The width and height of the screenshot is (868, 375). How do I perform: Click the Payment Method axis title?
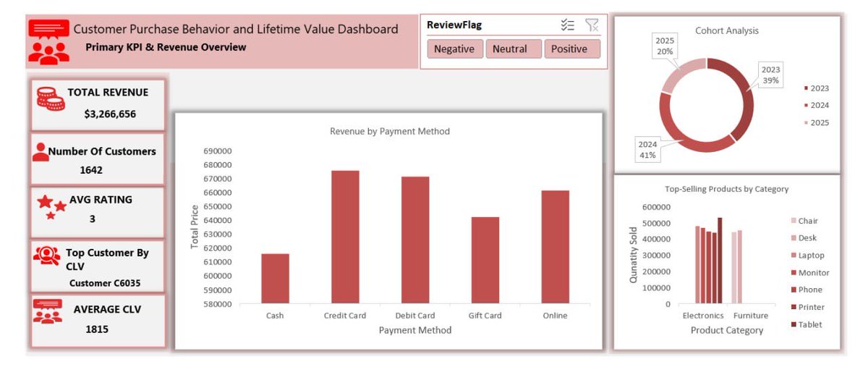click(415, 330)
